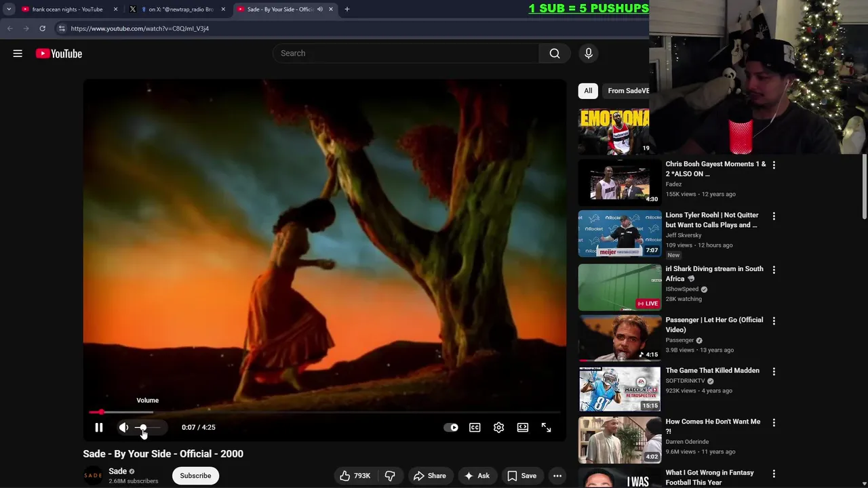
Task: Open more actions ellipsis below video
Action: [x=557, y=476]
